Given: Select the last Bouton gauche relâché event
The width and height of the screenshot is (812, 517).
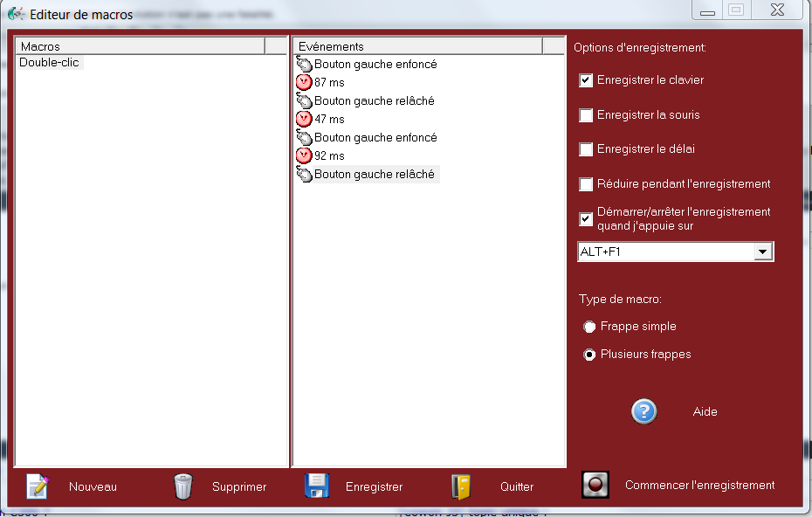Looking at the screenshot, I should 374,175.
